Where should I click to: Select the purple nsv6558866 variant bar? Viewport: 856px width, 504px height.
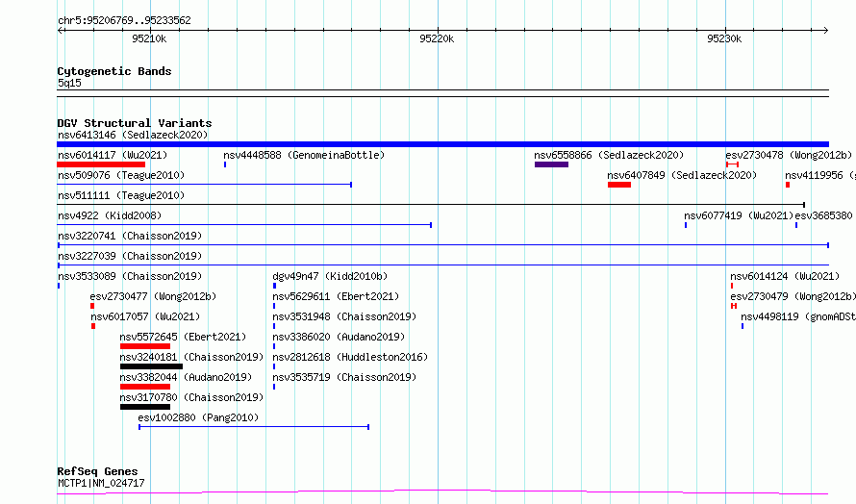pos(551,164)
